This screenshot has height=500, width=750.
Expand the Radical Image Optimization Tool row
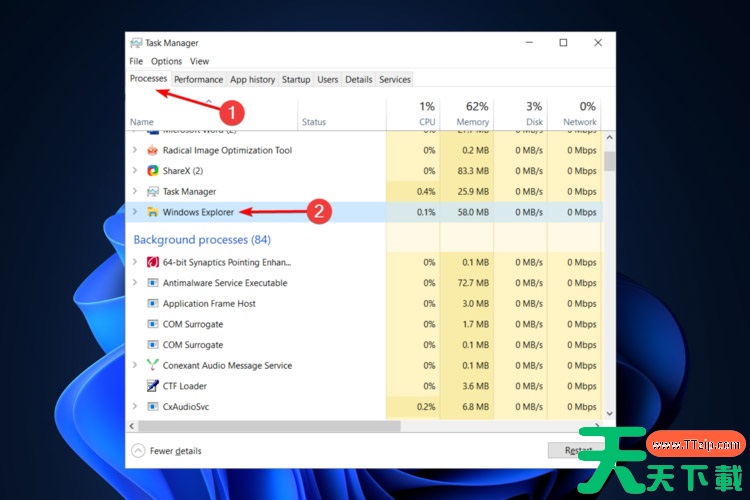[x=135, y=150]
